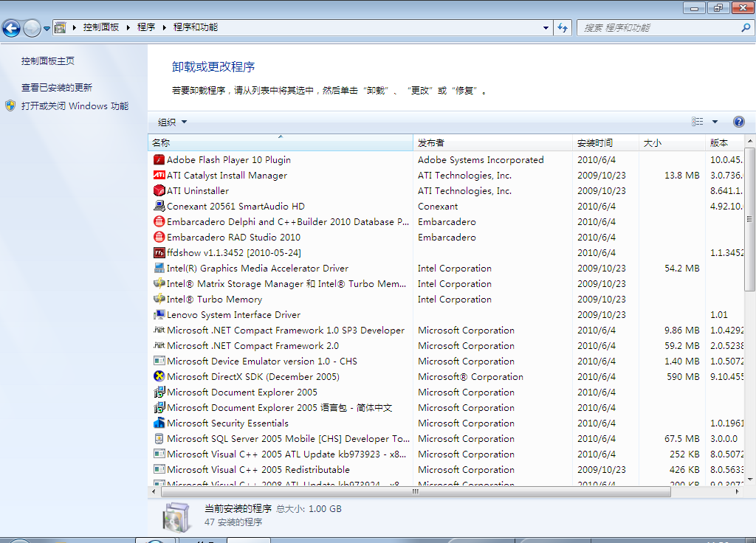Click the Intel Matrix Storage Manager icon
The height and width of the screenshot is (543, 756).
[x=159, y=283]
